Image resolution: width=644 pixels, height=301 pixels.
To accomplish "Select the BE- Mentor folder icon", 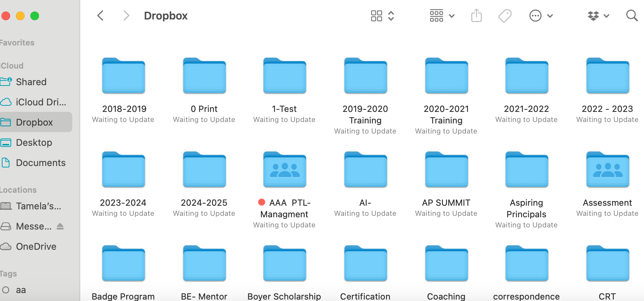I will tap(205, 263).
